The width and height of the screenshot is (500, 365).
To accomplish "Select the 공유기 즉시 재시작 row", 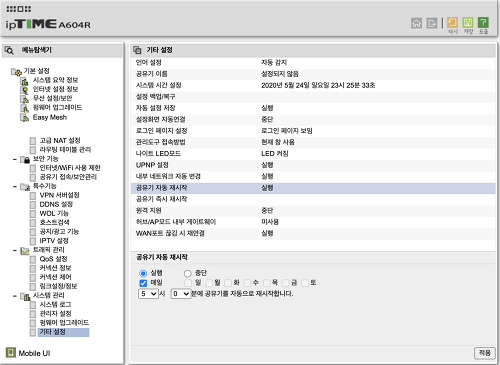I will (313, 200).
